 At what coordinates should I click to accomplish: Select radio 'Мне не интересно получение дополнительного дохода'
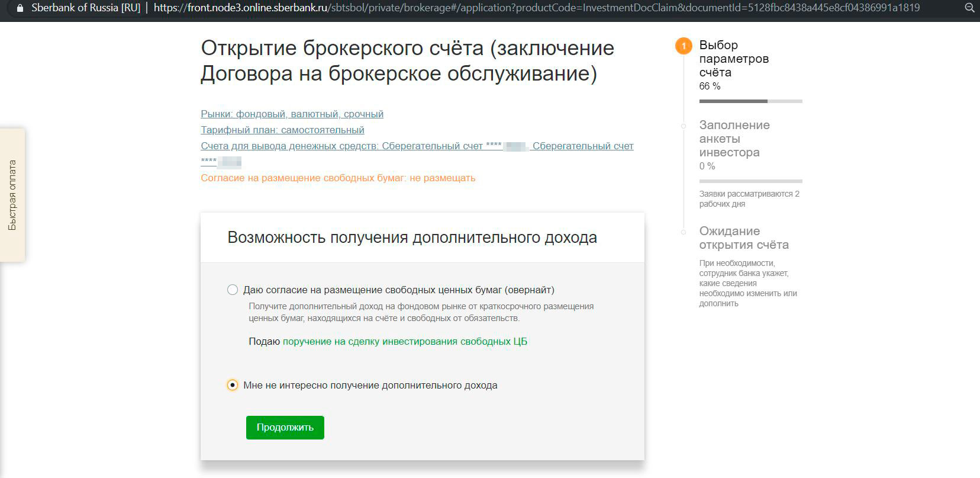point(233,385)
